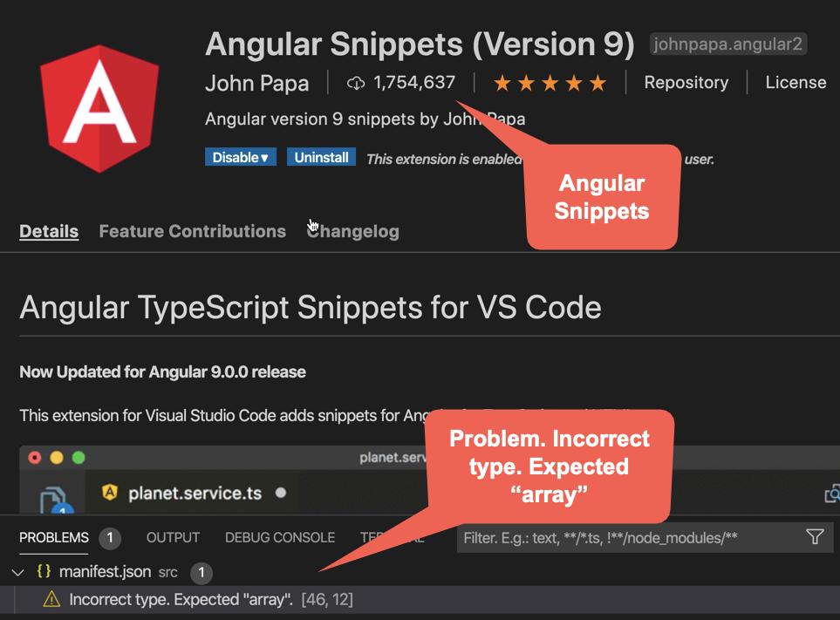Click the 'Angular TypeScript Snippets for VS Code' heading
This screenshot has height=620, width=840.
pyautogui.click(x=311, y=307)
